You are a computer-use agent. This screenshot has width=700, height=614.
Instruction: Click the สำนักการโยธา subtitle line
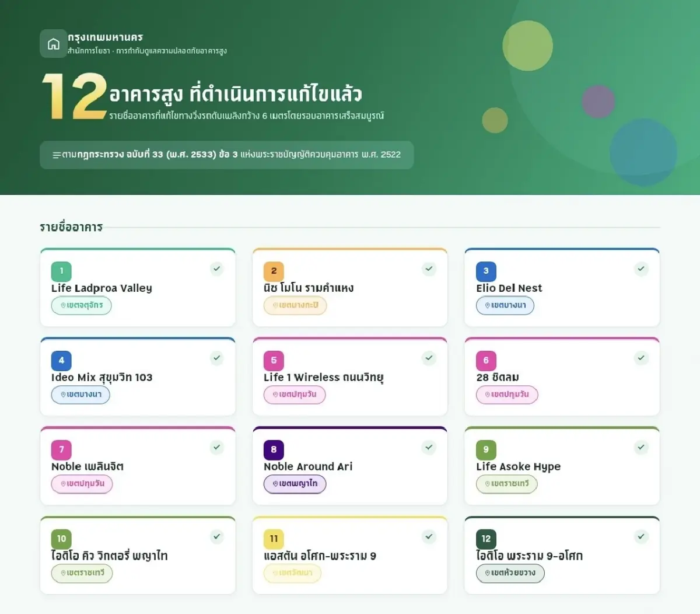147,51
